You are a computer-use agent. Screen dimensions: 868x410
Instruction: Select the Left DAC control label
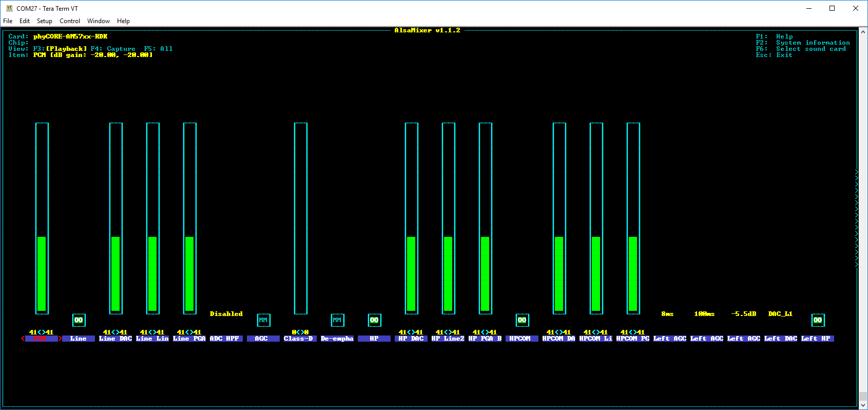click(x=781, y=339)
